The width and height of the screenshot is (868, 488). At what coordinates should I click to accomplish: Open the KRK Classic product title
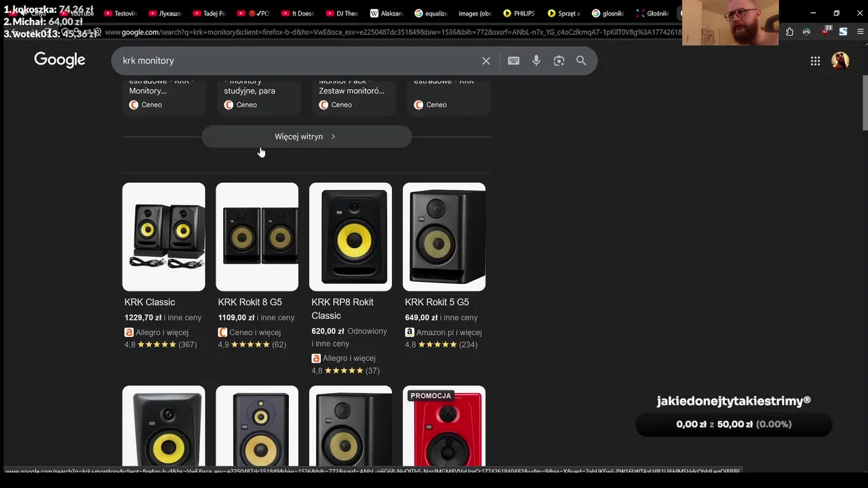pos(150,302)
